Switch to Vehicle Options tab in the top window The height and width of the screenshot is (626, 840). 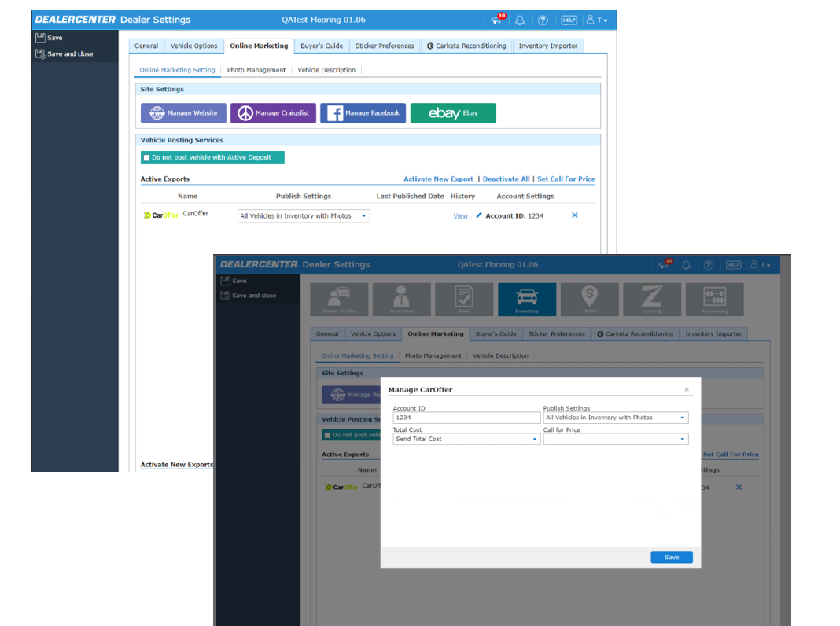tap(194, 46)
